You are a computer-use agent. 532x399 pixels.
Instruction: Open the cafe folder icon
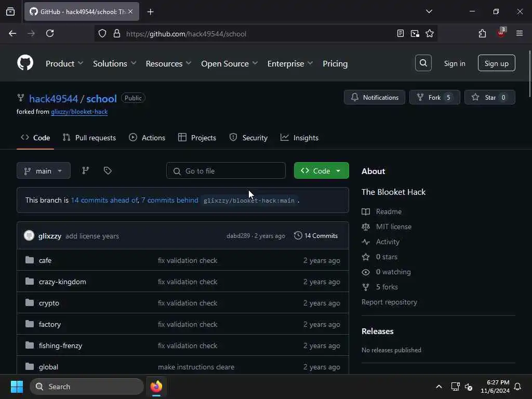coord(30,260)
